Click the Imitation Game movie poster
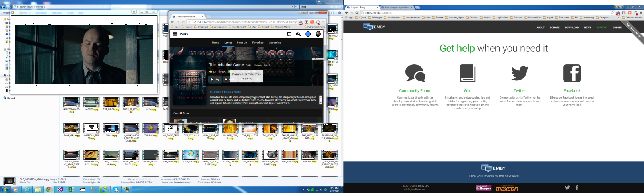Image resolution: width=644 pixels, height=193 pixels. coord(190,83)
